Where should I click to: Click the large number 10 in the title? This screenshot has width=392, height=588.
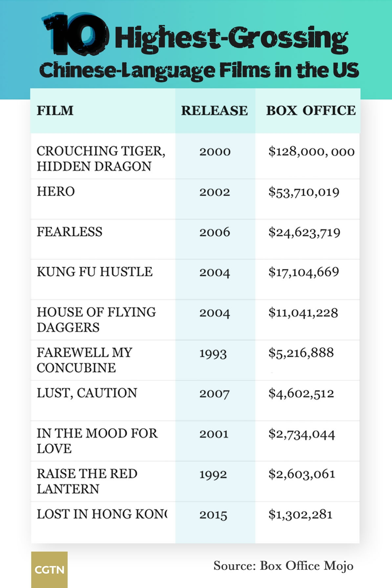(x=76, y=34)
